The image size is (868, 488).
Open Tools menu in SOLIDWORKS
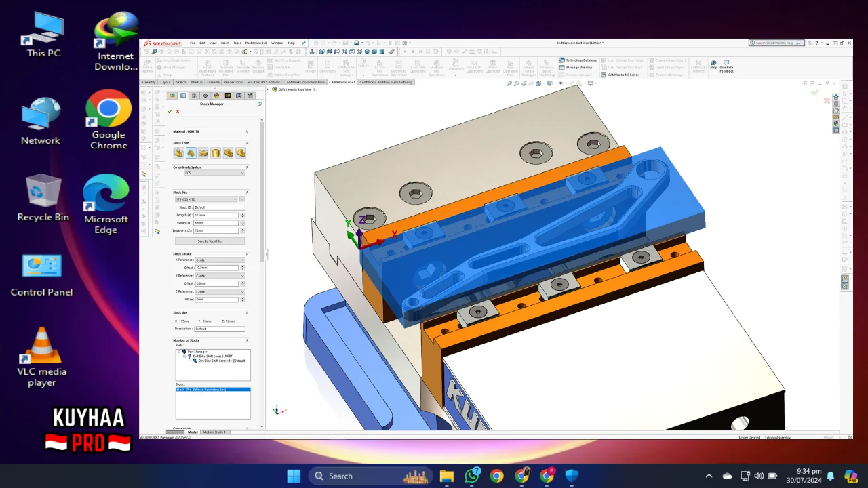point(237,43)
